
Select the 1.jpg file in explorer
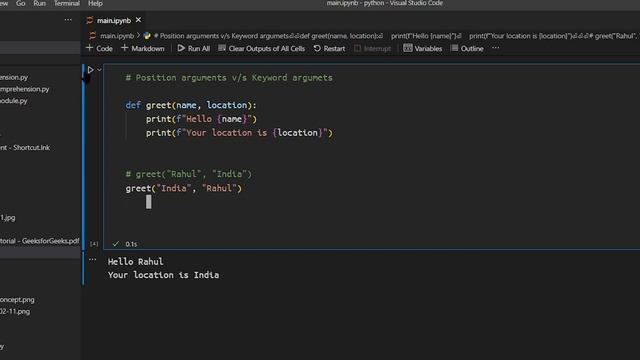[8, 218]
